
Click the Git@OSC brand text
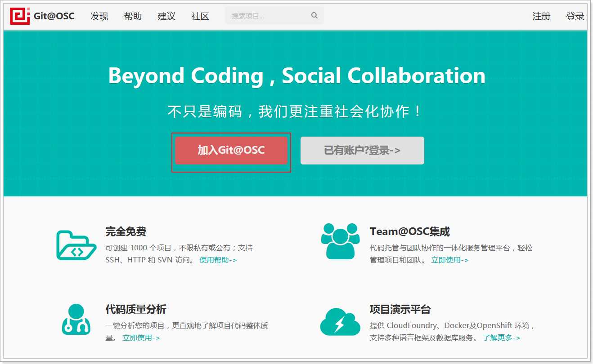pos(54,16)
